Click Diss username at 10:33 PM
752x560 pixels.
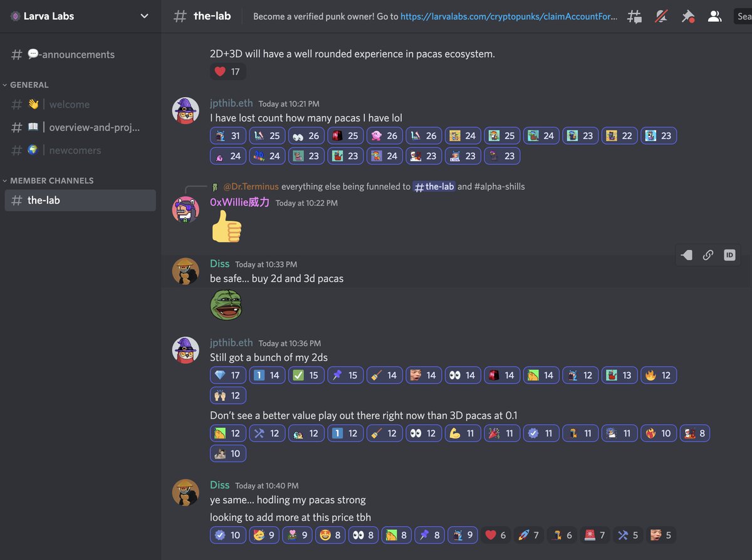(x=220, y=264)
